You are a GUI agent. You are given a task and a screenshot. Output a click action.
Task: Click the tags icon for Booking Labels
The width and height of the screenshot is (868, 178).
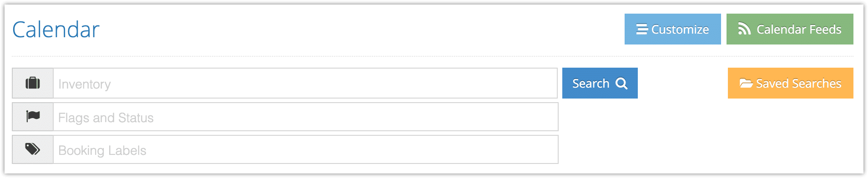pos(33,149)
